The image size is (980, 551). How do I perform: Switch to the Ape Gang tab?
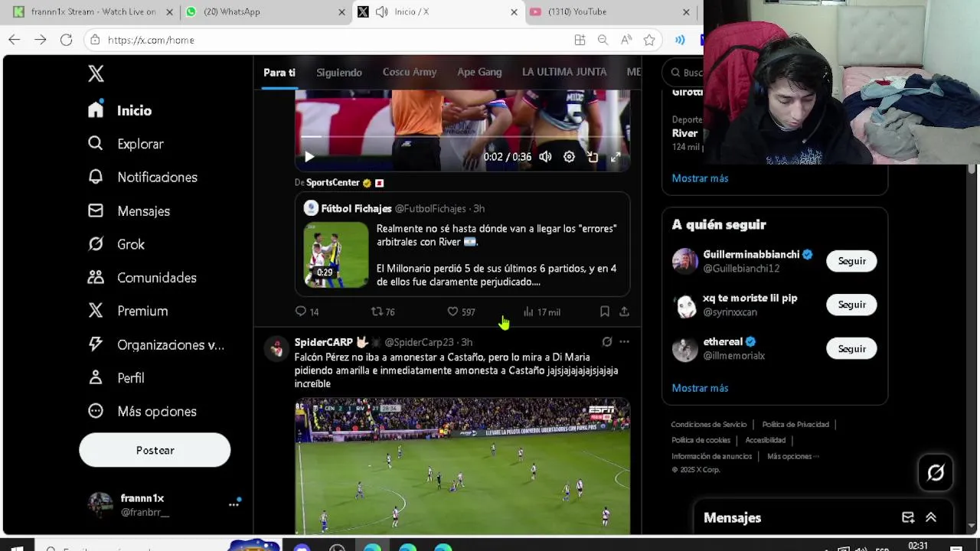(x=479, y=72)
